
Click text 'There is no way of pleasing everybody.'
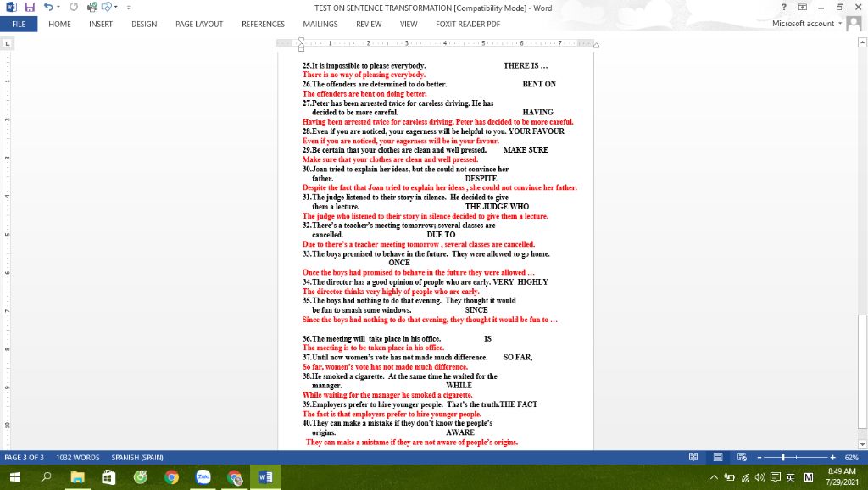[x=364, y=75]
